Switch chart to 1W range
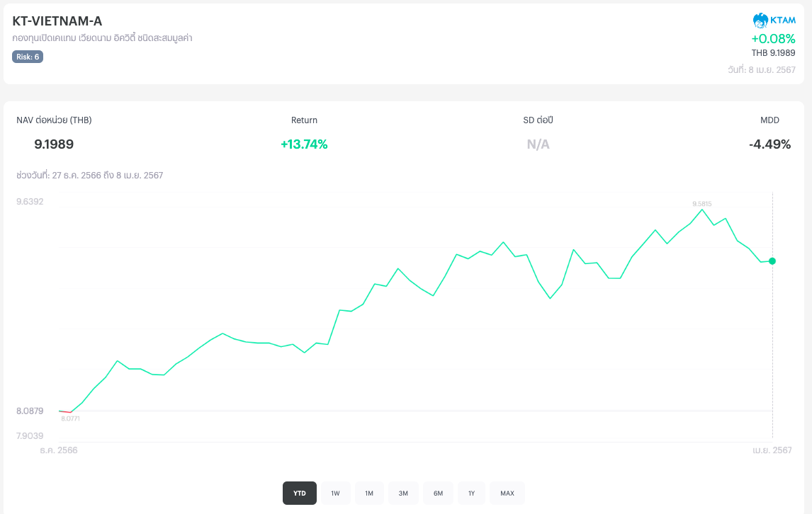 point(336,493)
